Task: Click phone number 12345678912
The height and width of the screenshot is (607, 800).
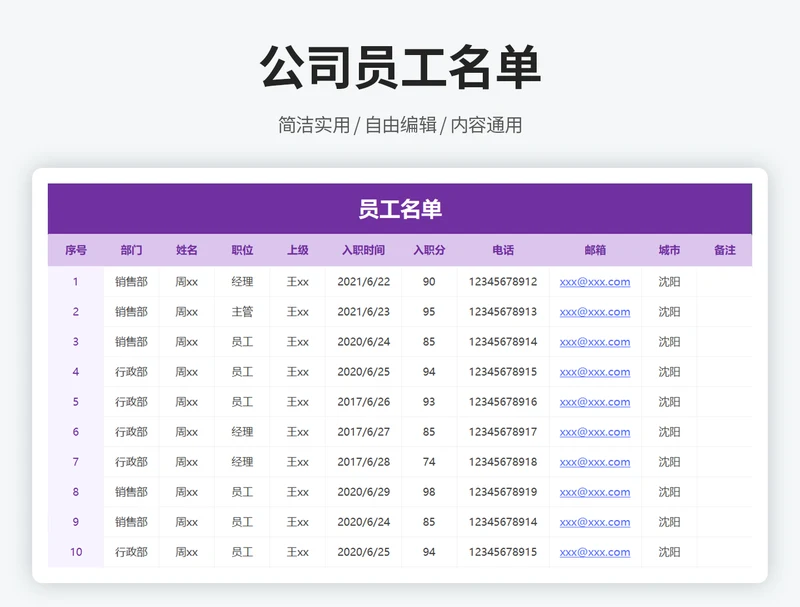Action: (503, 282)
